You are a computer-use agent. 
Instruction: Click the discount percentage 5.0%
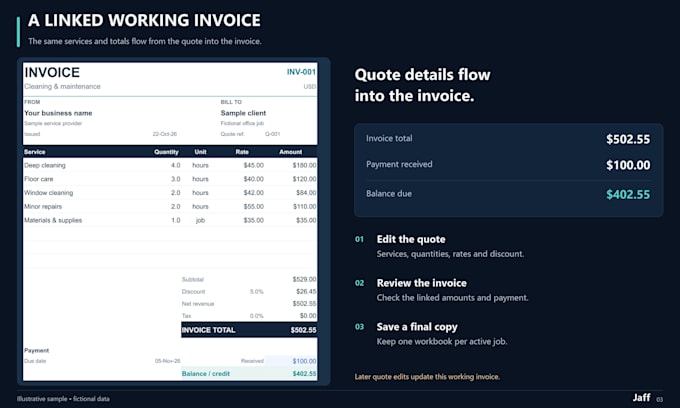point(257,292)
